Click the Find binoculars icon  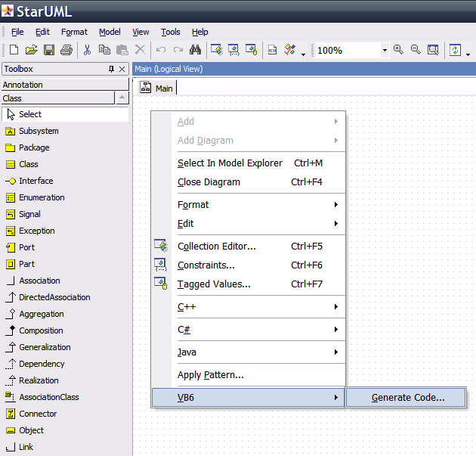pos(195,50)
